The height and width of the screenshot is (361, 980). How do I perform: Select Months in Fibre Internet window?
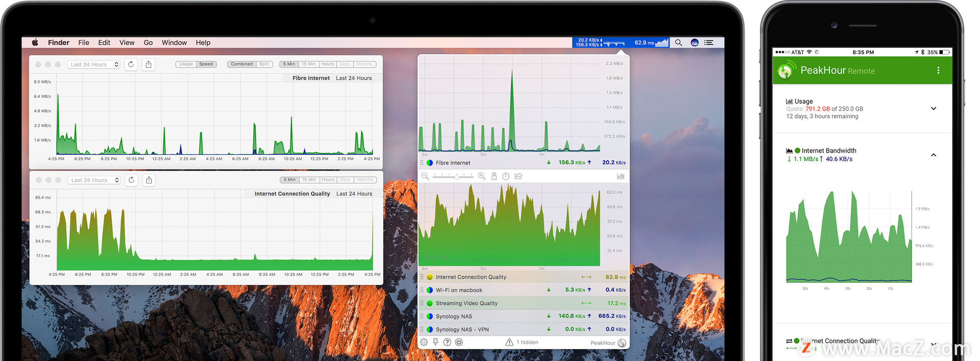[x=364, y=64]
